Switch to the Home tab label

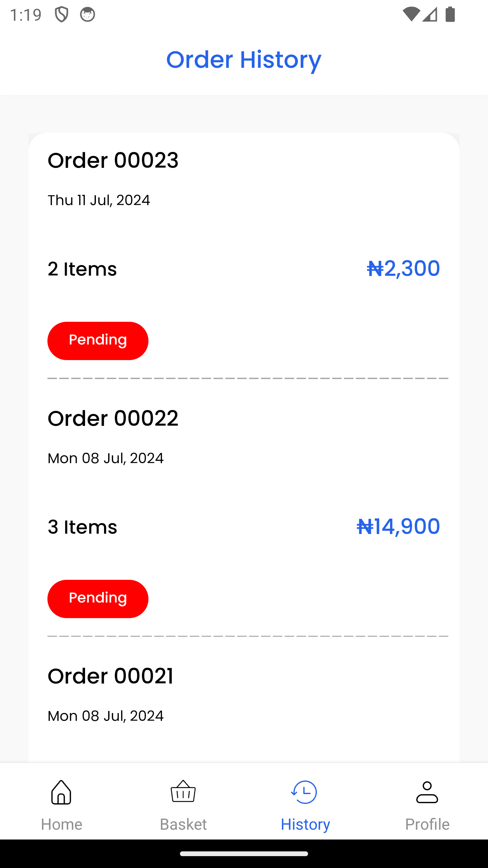(62, 824)
